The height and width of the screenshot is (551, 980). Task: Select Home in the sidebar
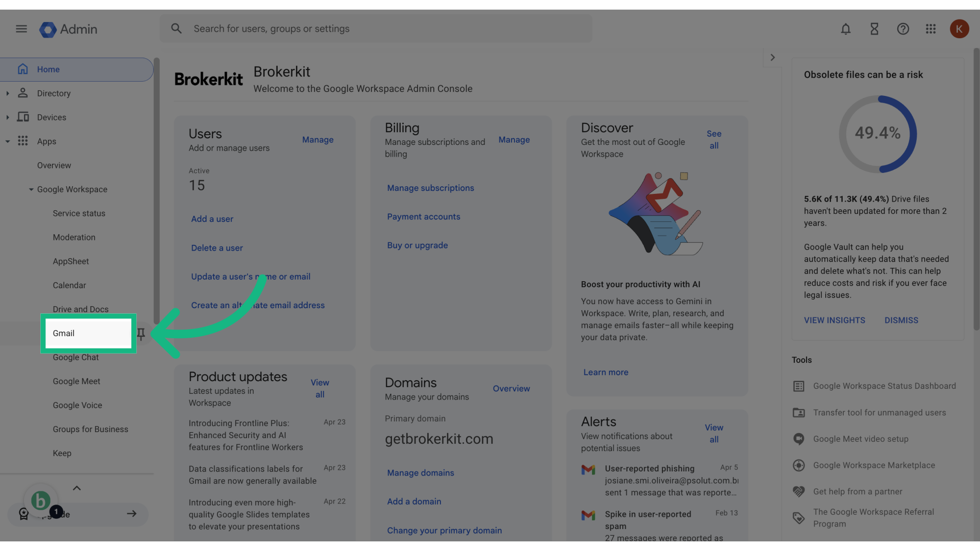pos(77,69)
